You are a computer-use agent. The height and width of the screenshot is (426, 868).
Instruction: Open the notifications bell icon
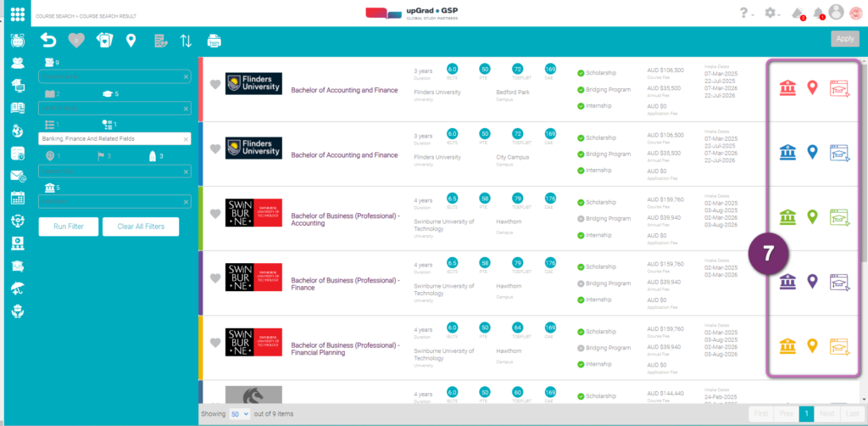tap(818, 13)
